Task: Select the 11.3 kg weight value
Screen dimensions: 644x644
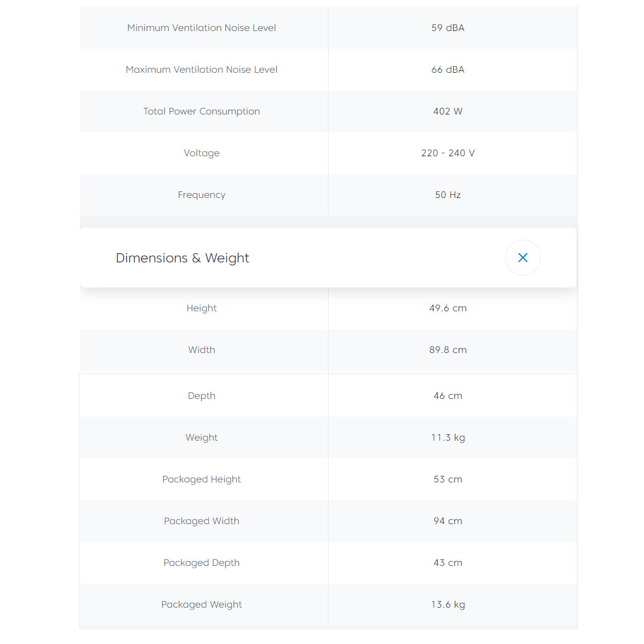Action: point(448,438)
